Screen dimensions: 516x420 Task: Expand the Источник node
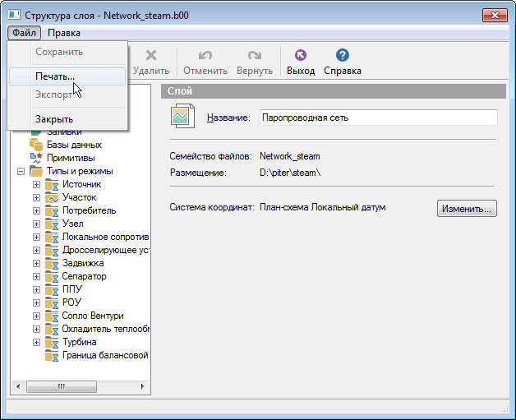(36, 185)
